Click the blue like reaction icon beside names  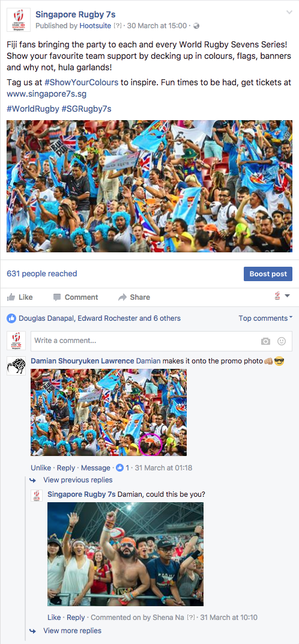point(11,318)
